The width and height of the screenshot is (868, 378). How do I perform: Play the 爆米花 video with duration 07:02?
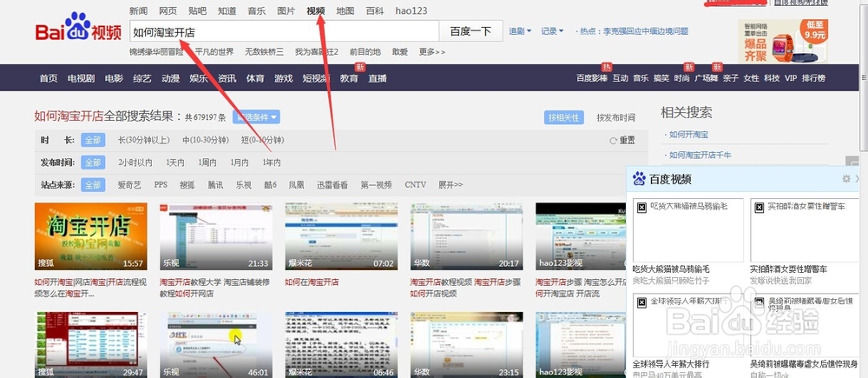[341, 236]
